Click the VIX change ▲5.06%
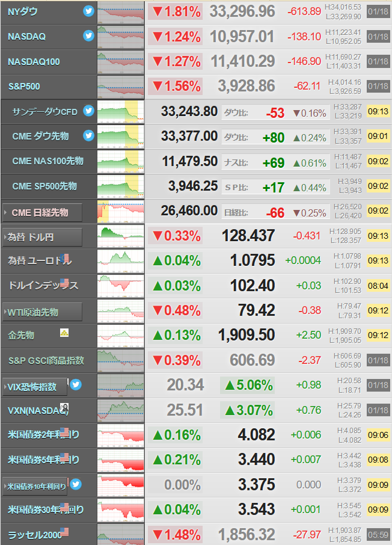The image size is (392, 545). 248,385
